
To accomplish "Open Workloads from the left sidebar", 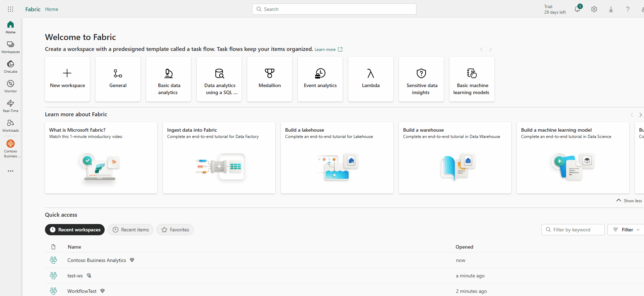I will 11,125.
